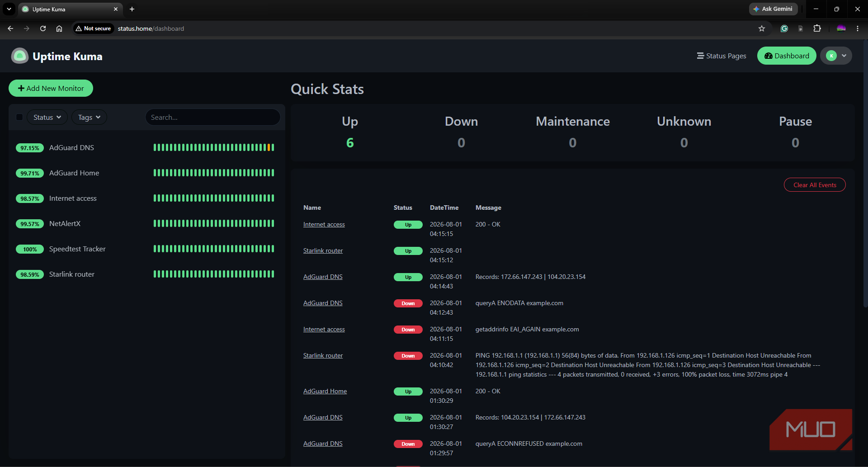This screenshot has width=868, height=467.
Task: Open the tab search dropdown arrow
Action: [9, 9]
